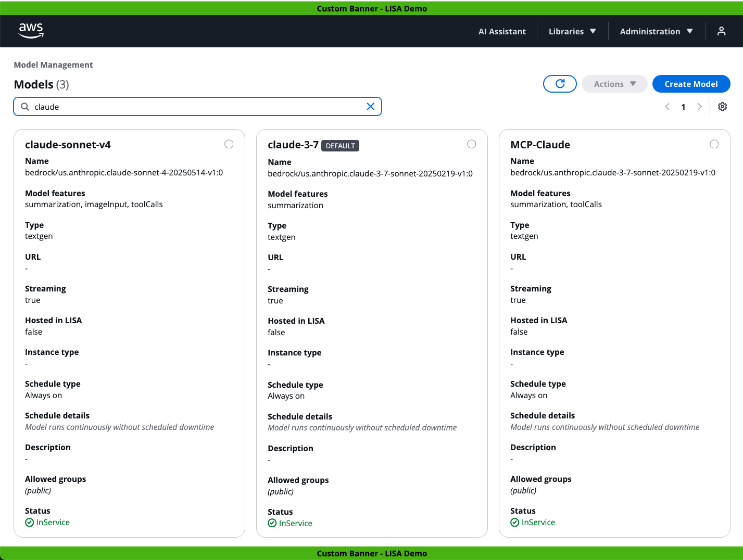Go to next page arrow
743x560 pixels.
pyautogui.click(x=699, y=107)
